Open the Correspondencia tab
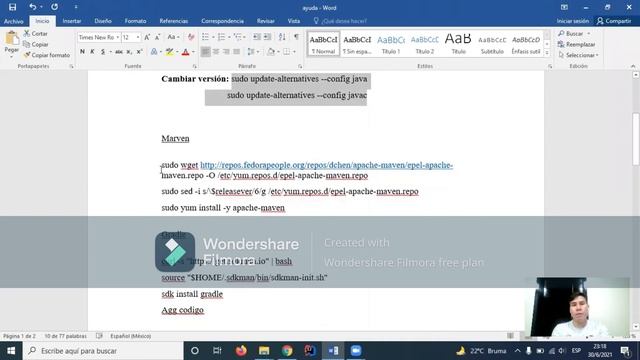Screen dimensions: 640x360 pyautogui.click(x=222, y=21)
